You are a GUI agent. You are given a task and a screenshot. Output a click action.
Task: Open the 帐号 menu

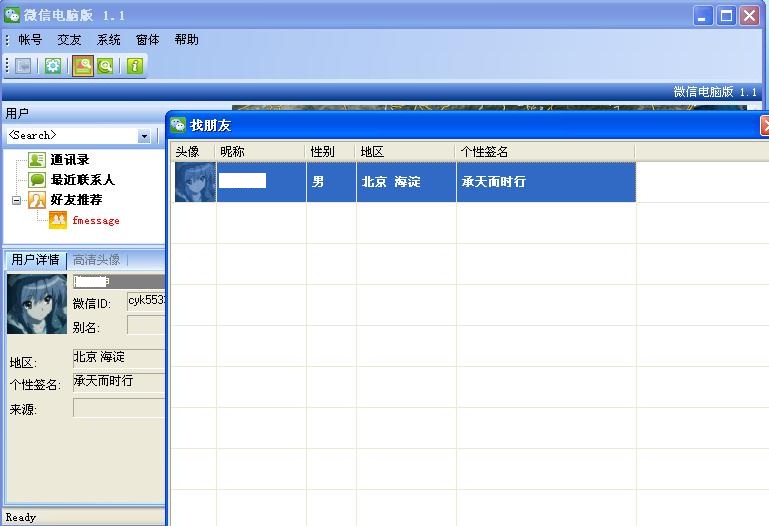30,40
